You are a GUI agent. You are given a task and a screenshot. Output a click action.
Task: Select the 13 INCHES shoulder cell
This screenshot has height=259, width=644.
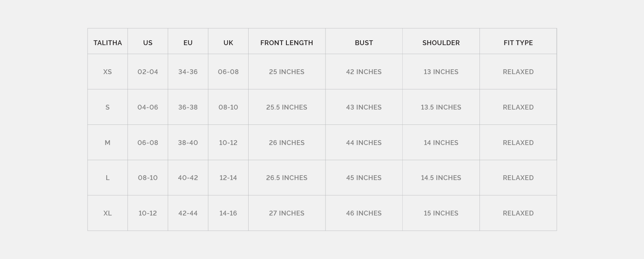click(x=441, y=72)
